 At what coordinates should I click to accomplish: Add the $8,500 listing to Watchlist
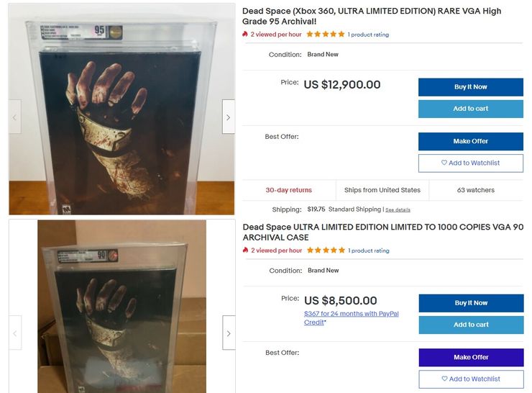[470, 379]
